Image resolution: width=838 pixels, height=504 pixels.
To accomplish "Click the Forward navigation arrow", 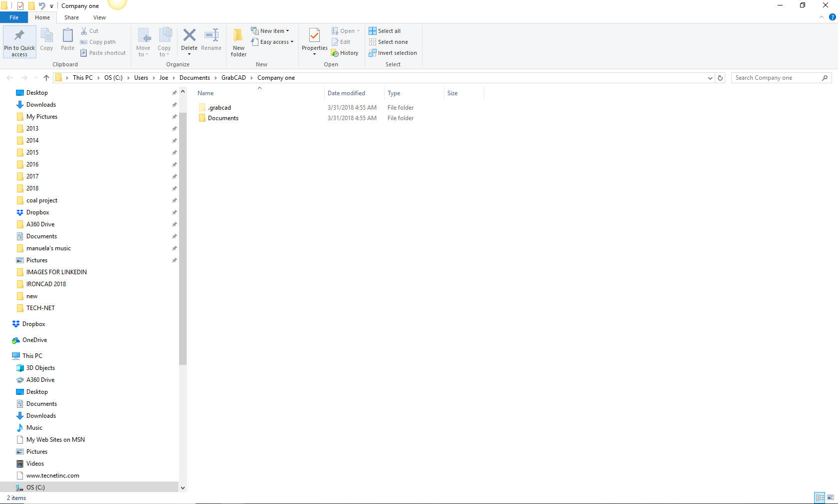I will click(24, 78).
